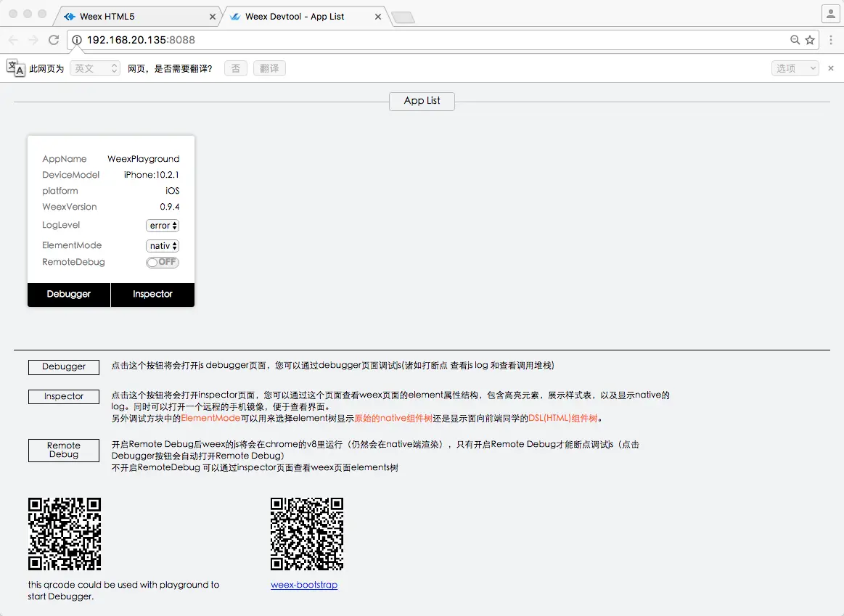The width and height of the screenshot is (844, 616).
Task: Open the weex-bootstrap link
Action: tap(304, 585)
